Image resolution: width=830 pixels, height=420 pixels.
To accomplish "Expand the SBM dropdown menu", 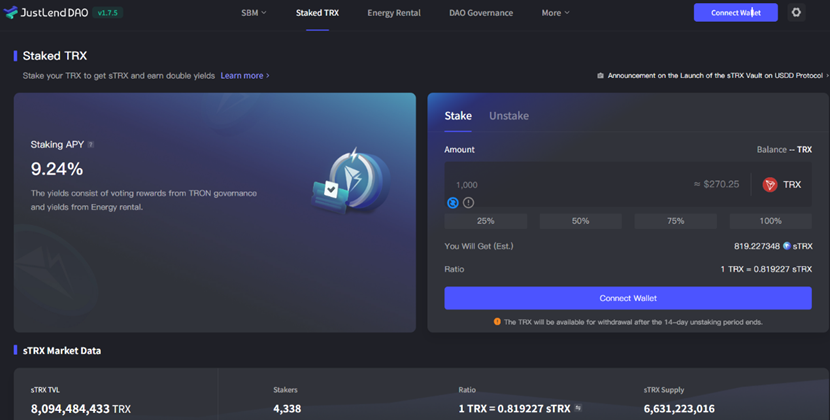I will click(x=254, y=13).
